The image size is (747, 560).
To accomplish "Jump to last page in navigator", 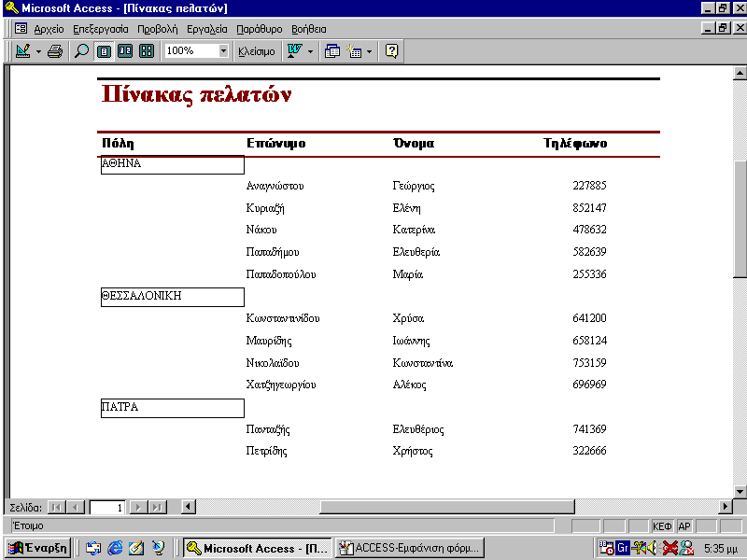I will coord(158,507).
